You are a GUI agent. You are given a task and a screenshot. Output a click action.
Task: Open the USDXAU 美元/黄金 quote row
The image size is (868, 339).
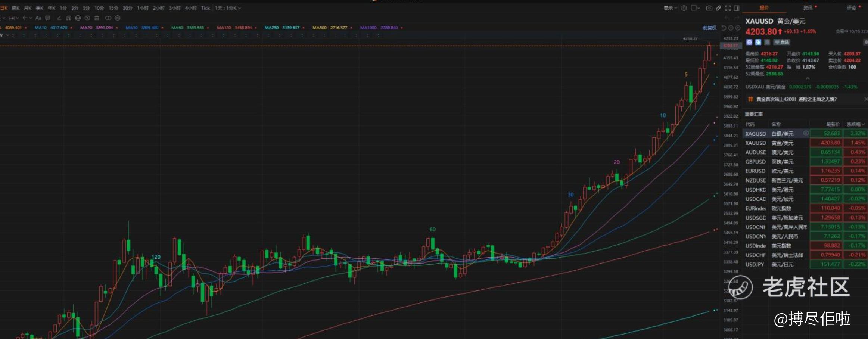point(801,87)
